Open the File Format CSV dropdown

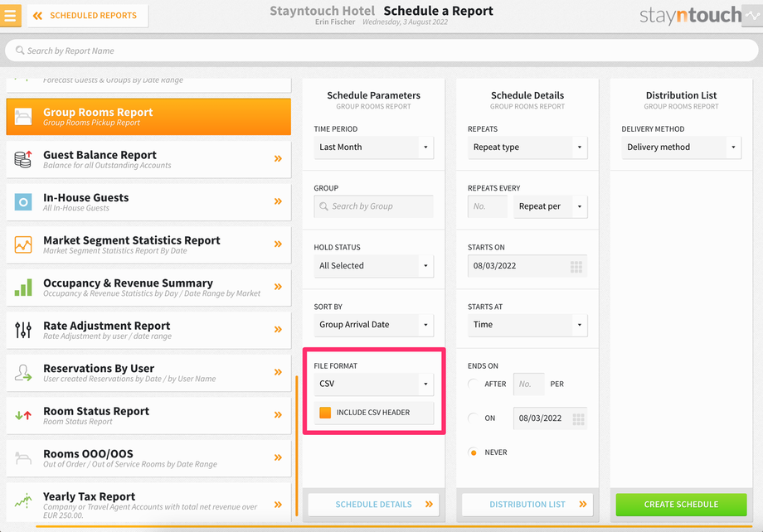pos(373,384)
